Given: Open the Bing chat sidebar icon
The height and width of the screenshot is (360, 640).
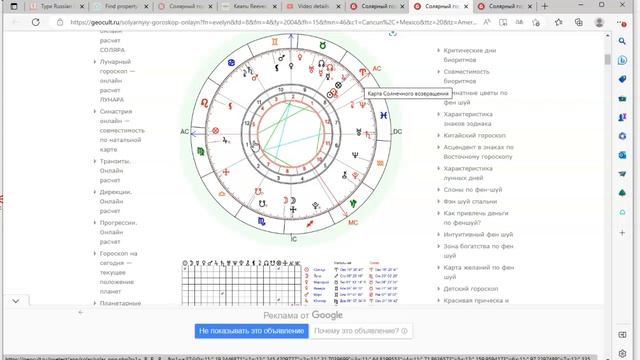Looking at the screenshot, I should tap(622, 60).
